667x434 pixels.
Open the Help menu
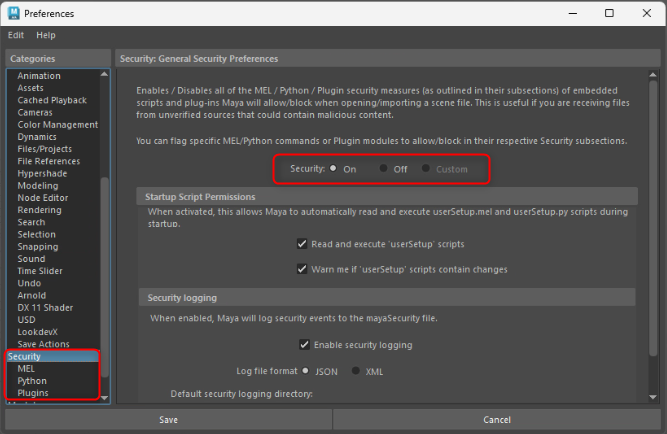click(x=46, y=35)
